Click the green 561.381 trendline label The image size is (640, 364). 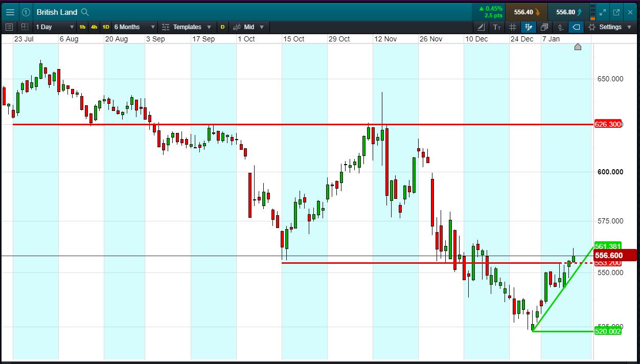pos(608,246)
